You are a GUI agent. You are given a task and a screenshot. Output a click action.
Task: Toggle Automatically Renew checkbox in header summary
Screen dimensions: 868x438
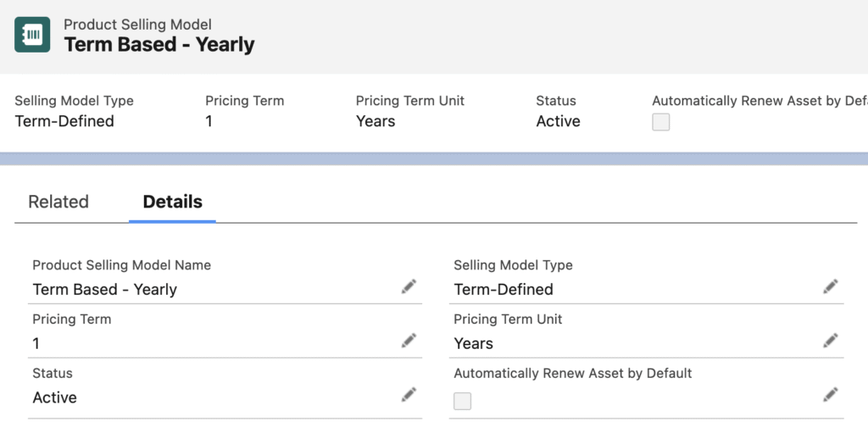pos(660,122)
